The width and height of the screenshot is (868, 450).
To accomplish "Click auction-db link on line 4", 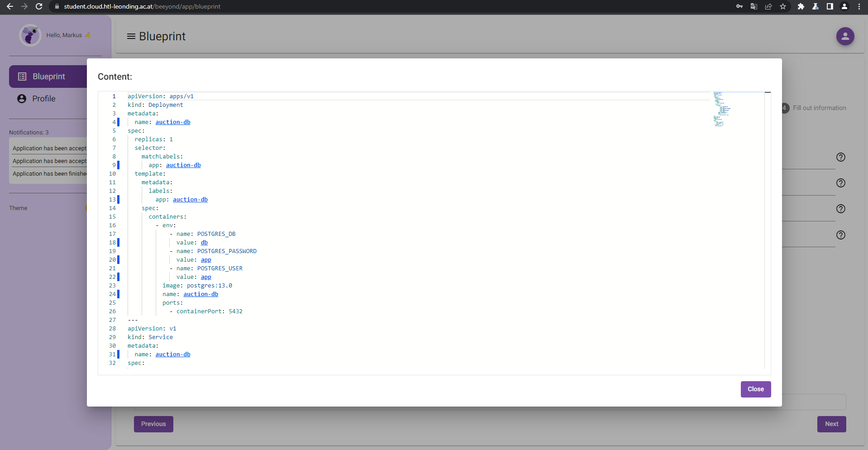I will tap(173, 122).
